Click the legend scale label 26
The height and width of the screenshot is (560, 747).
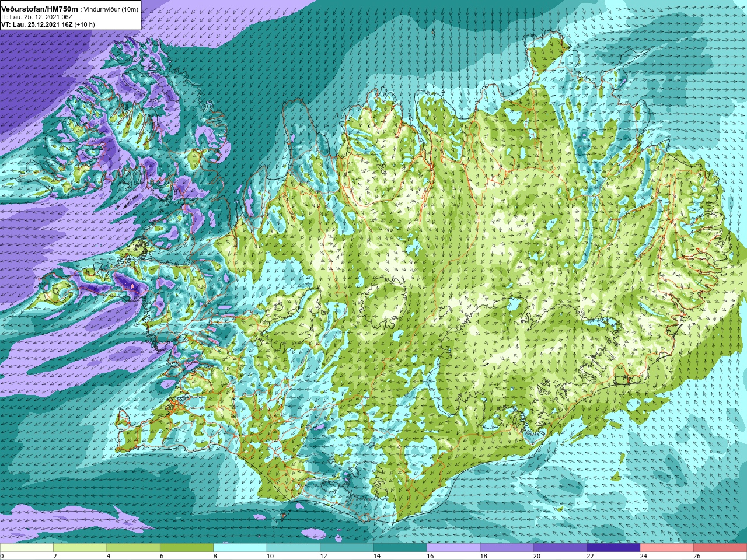(x=697, y=556)
